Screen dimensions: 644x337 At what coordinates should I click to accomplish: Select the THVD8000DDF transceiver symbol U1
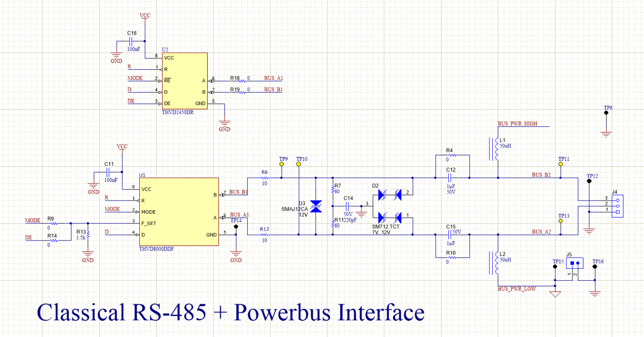click(178, 211)
